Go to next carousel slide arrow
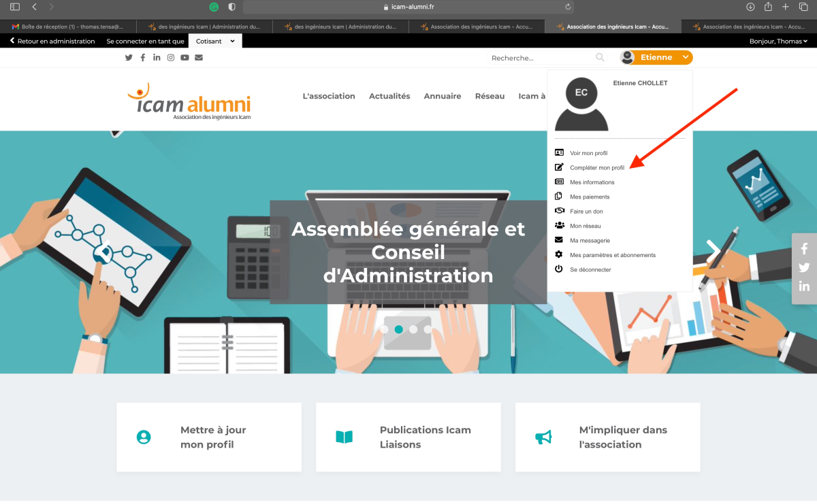 (714, 250)
